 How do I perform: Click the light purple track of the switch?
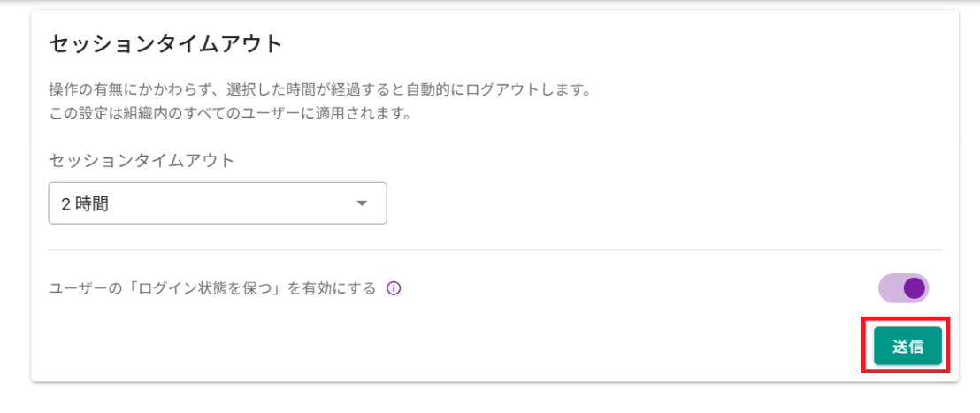click(888, 288)
